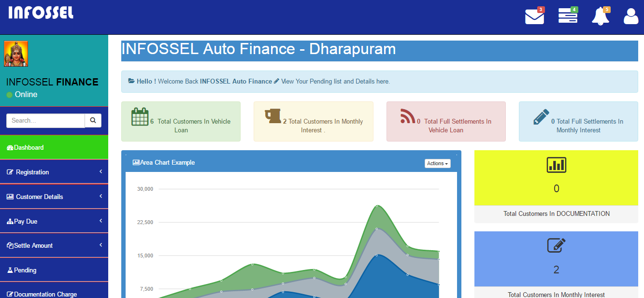
Task: Open the Actions dropdown on the area chart
Action: [437, 163]
